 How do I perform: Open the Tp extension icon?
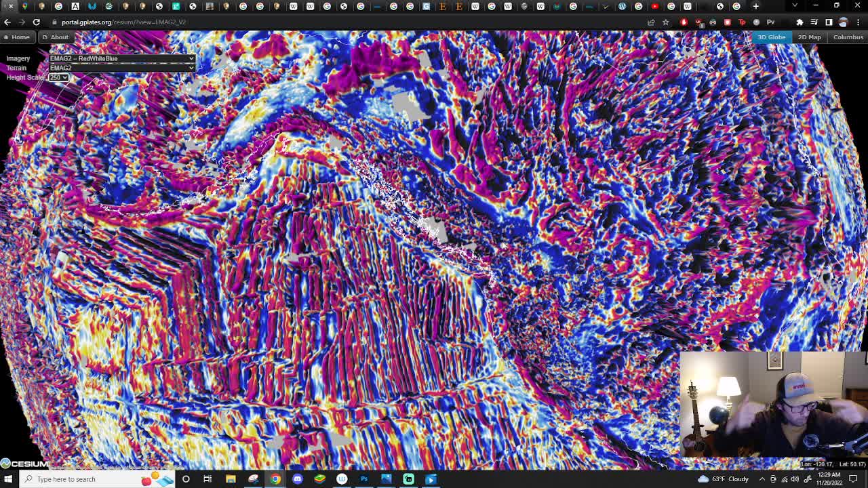742,22
